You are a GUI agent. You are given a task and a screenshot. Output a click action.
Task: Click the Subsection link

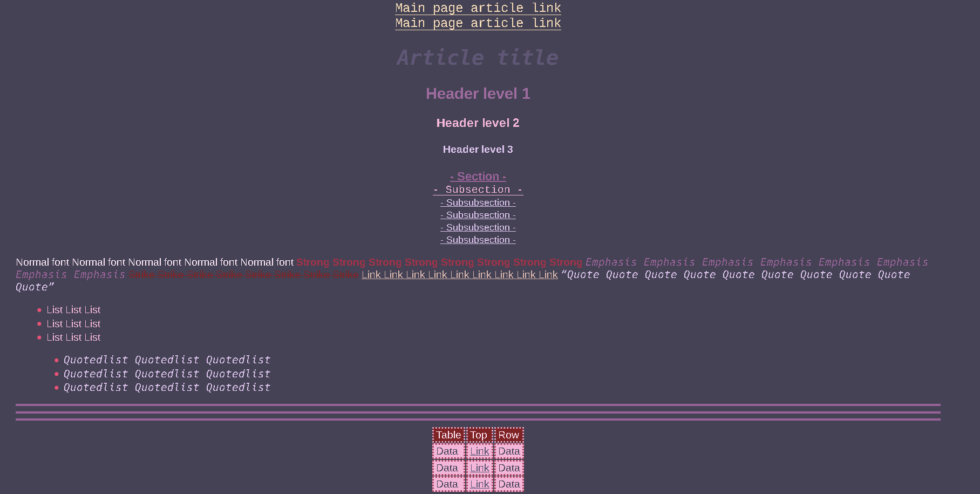tap(478, 189)
